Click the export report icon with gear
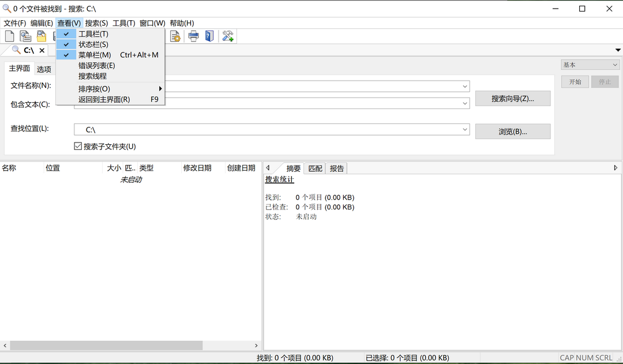623x364 pixels. [175, 36]
